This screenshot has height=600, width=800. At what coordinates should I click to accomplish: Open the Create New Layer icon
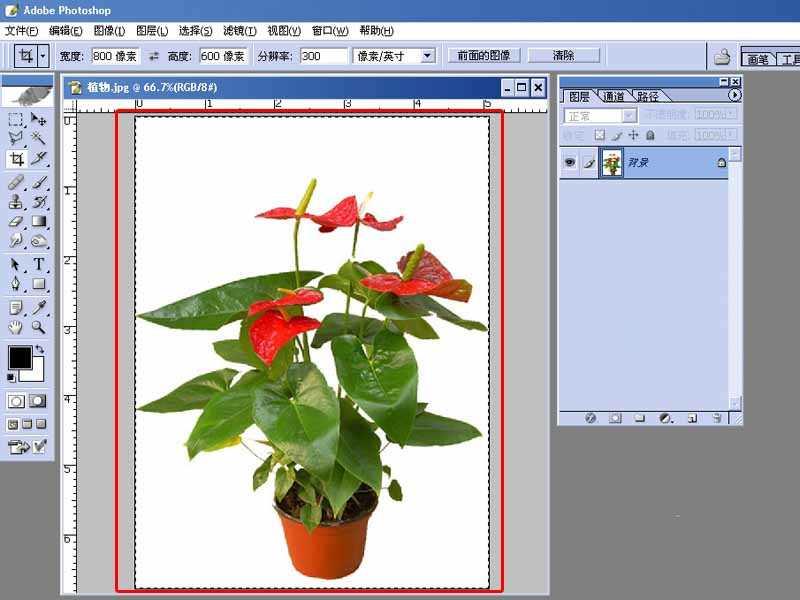tap(692, 418)
